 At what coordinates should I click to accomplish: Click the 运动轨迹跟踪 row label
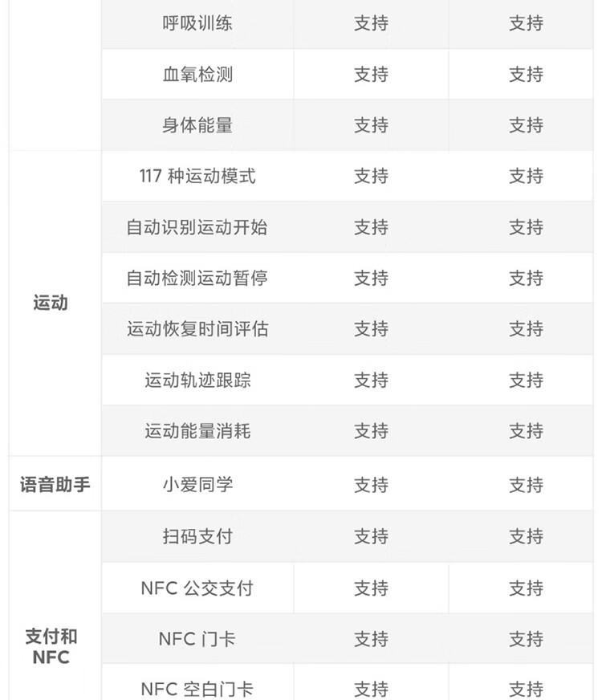tap(197, 380)
